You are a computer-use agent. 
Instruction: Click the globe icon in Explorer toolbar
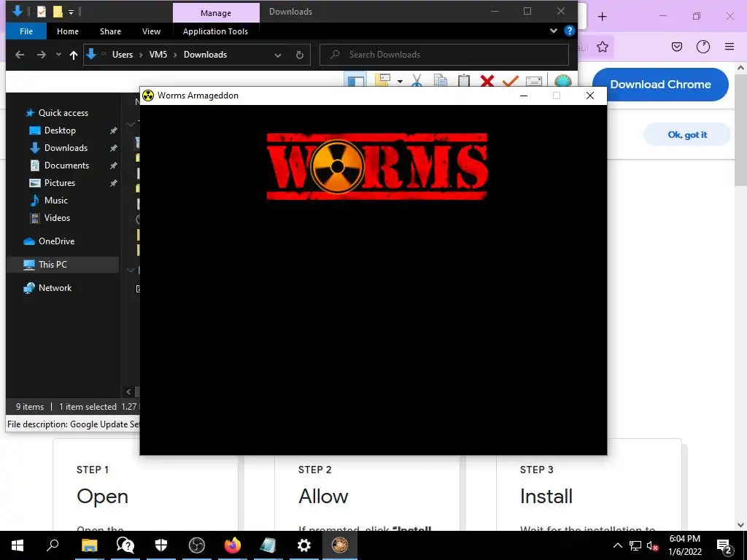click(562, 80)
